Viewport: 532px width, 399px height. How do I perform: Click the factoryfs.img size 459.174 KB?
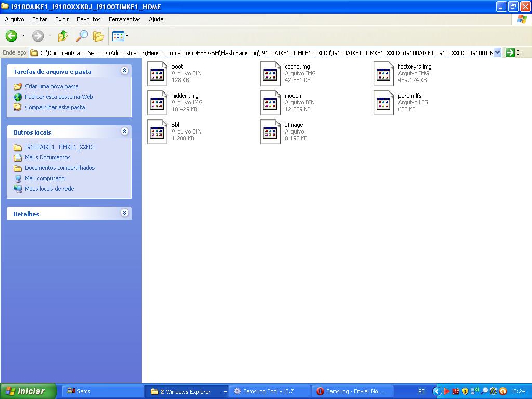412,80
